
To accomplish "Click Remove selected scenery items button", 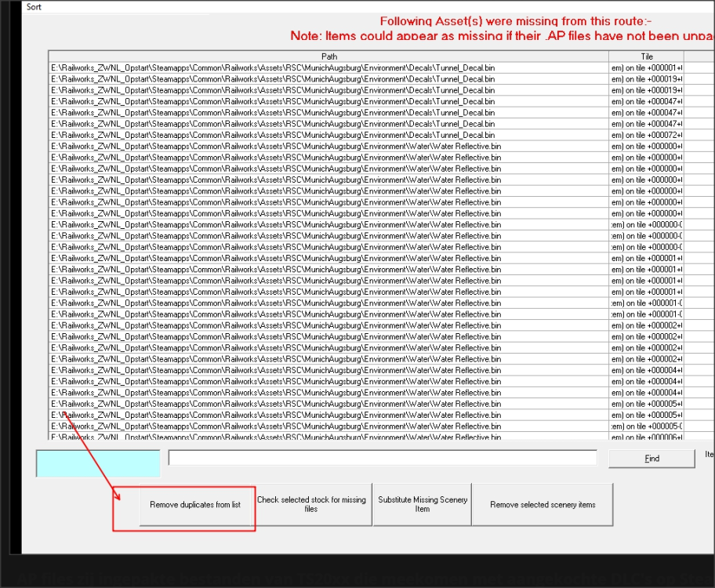I will coord(543,505).
